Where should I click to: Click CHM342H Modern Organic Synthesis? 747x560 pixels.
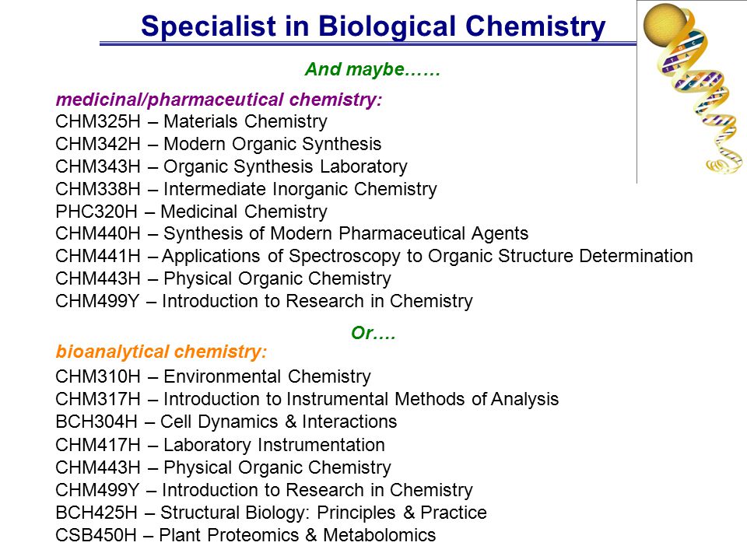pyautogui.click(x=218, y=144)
